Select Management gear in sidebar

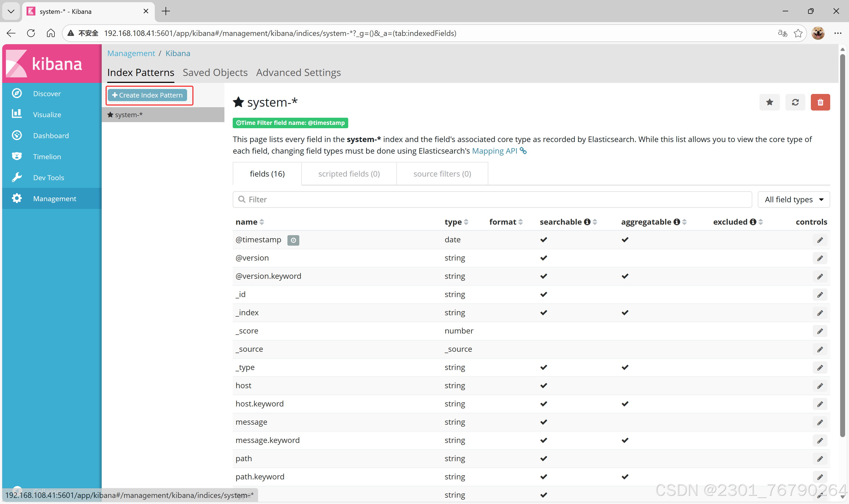(52, 199)
